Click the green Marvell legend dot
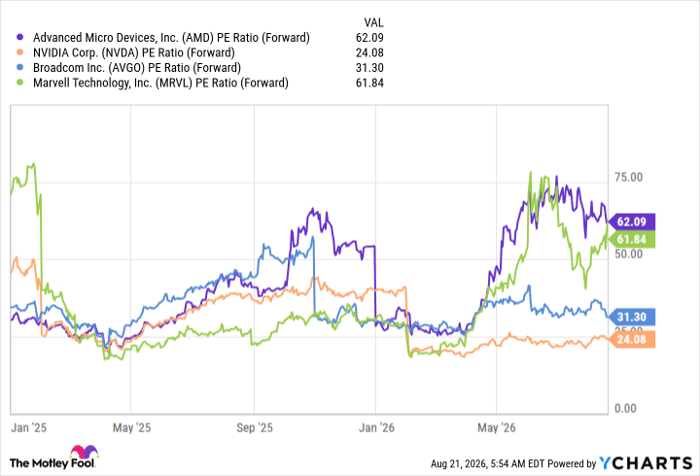 tap(20, 83)
